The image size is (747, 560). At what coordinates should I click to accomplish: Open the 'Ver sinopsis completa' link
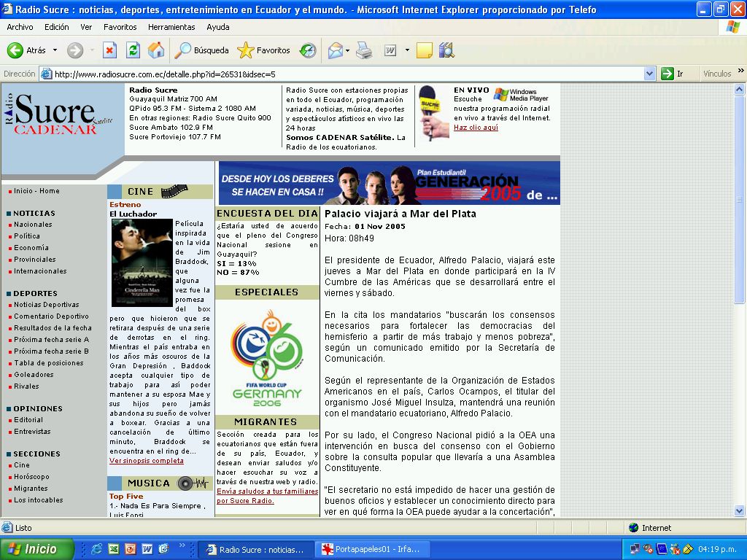pos(147,461)
